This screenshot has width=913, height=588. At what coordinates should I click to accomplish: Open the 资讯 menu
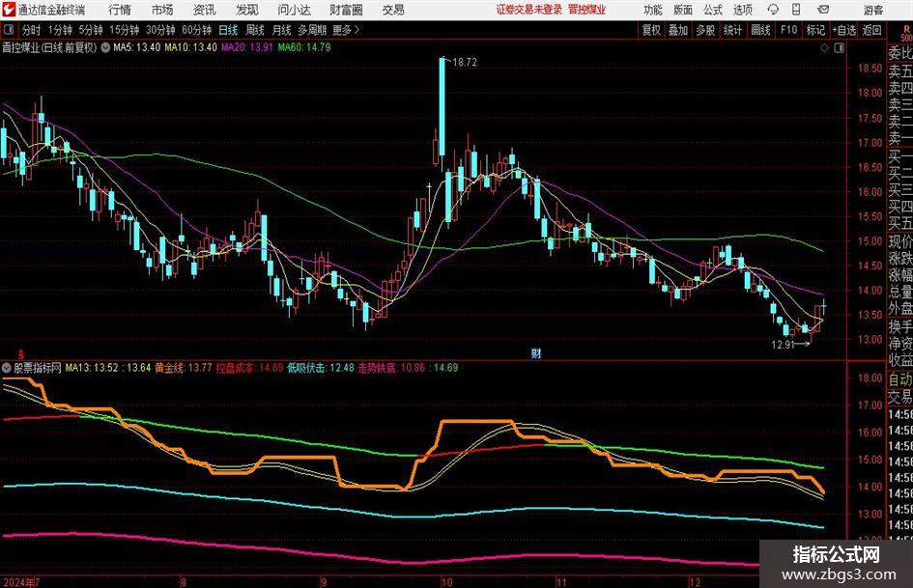[205, 10]
